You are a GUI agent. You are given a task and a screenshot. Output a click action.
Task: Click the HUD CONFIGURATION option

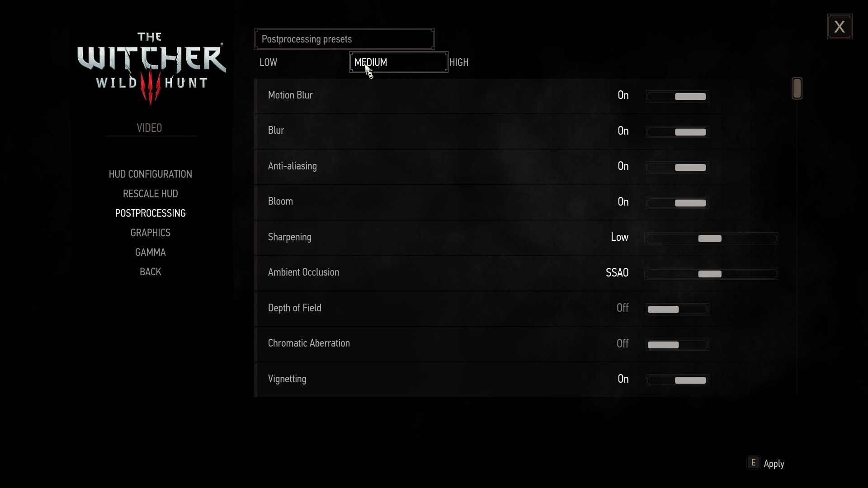150,174
